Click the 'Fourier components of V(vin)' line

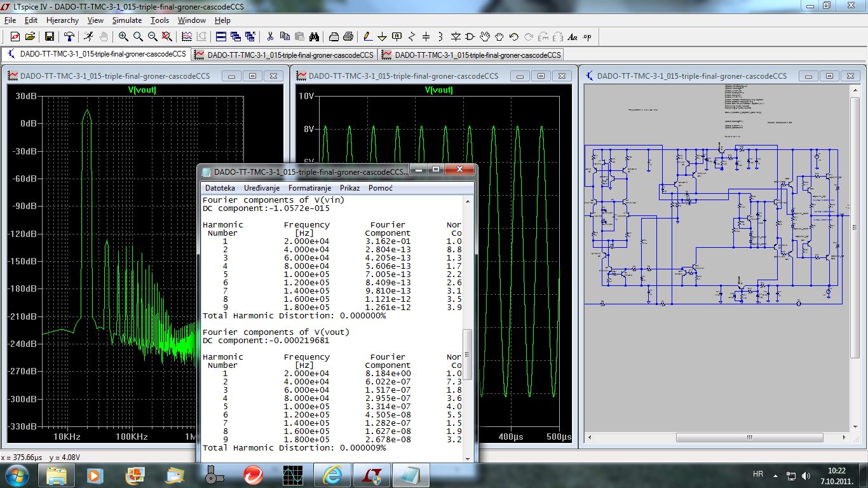(x=273, y=200)
